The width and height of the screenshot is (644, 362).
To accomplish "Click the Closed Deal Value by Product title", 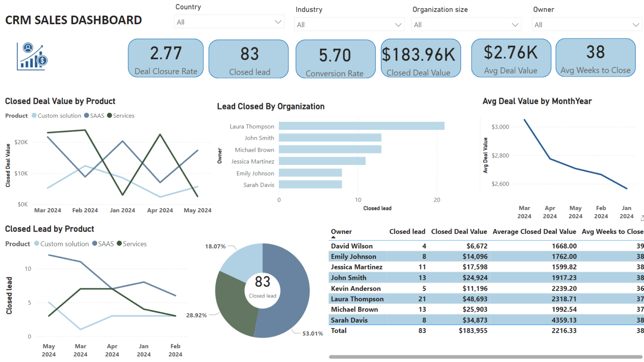I will click(60, 101).
